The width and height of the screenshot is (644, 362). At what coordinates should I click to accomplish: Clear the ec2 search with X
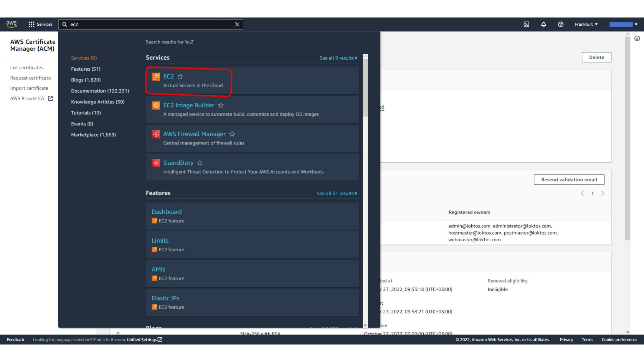(237, 24)
